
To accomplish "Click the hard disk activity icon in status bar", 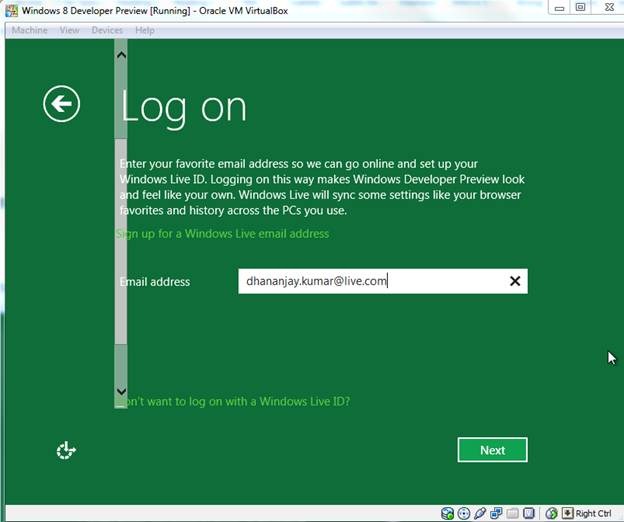I will [x=447, y=513].
